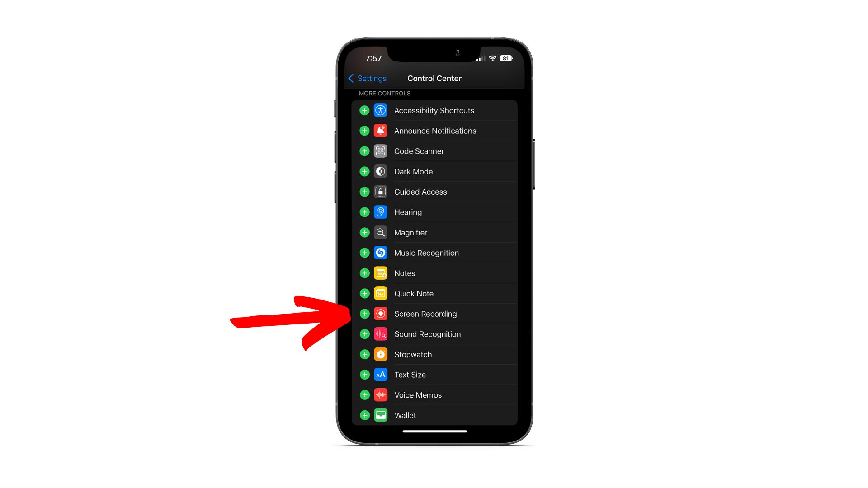Expand Text Size control options

(x=364, y=374)
